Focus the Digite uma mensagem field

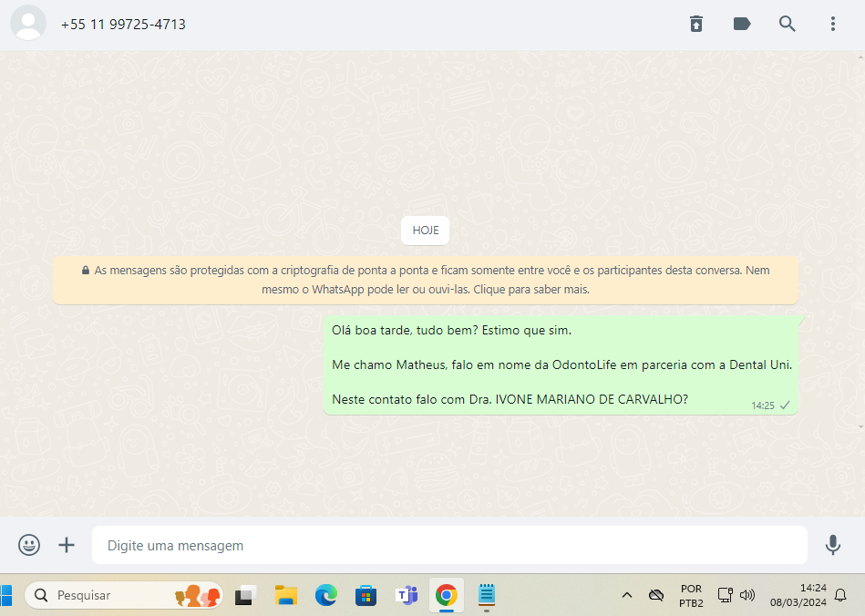click(x=449, y=545)
